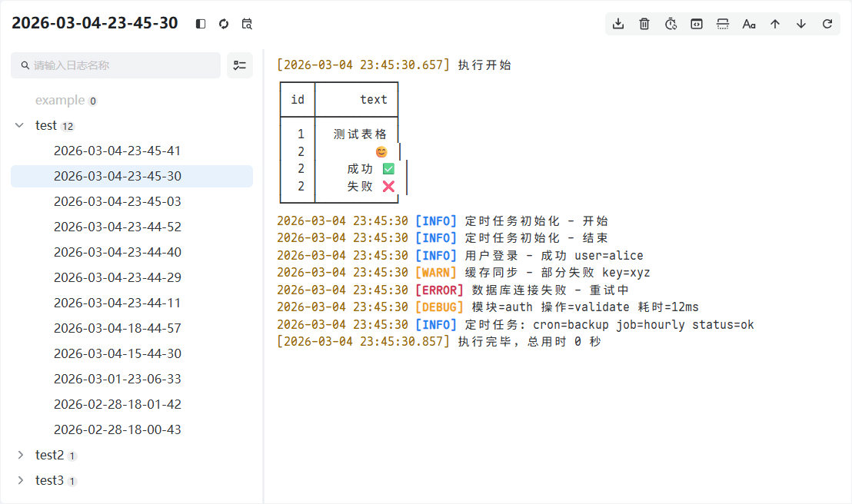
Task: Expand the test2 folder
Action: pyautogui.click(x=20, y=455)
